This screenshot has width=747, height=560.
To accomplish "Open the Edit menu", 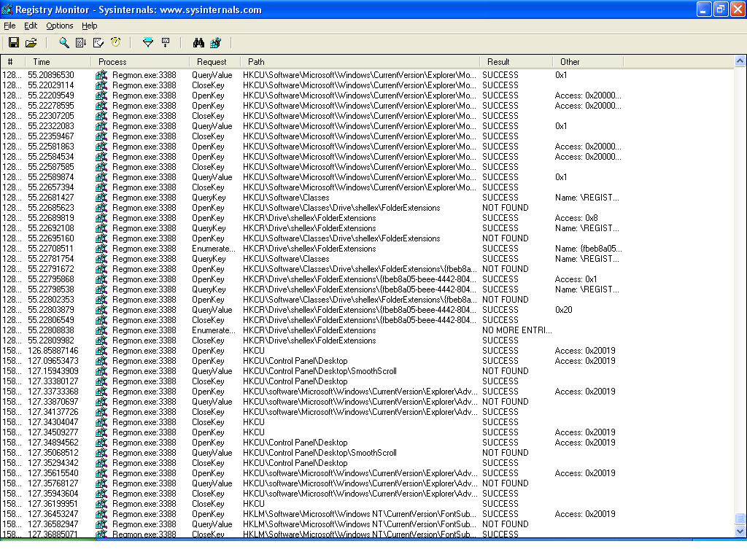I will (31, 26).
